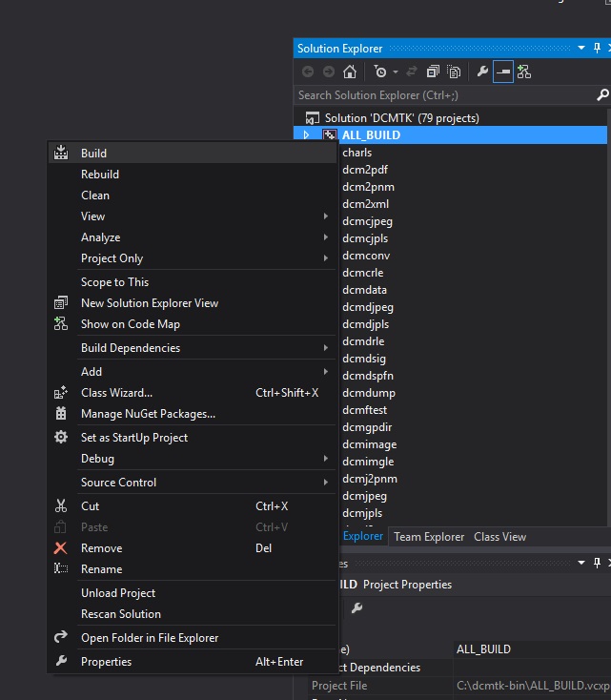611x700 pixels.
Task: Click the C:\dcmtk-bin\ALL_BUILD.vcxp path value
Action: tap(533, 686)
